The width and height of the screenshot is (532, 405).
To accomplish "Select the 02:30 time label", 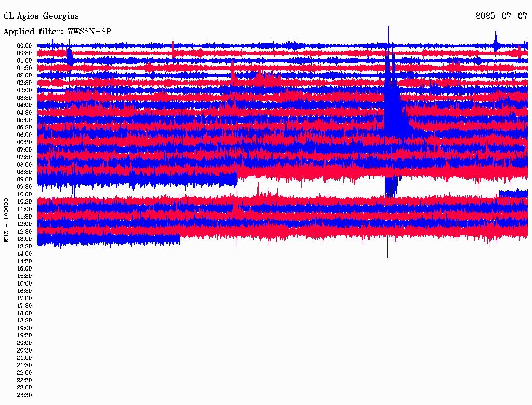I will [x=24, y=83].
